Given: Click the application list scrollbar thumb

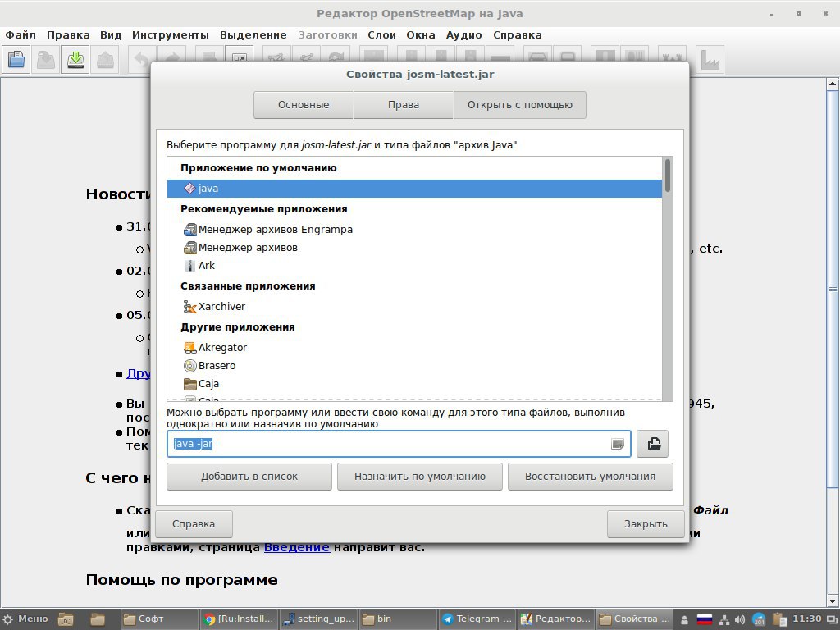Looking at the screenshot, I should point(668,176).
